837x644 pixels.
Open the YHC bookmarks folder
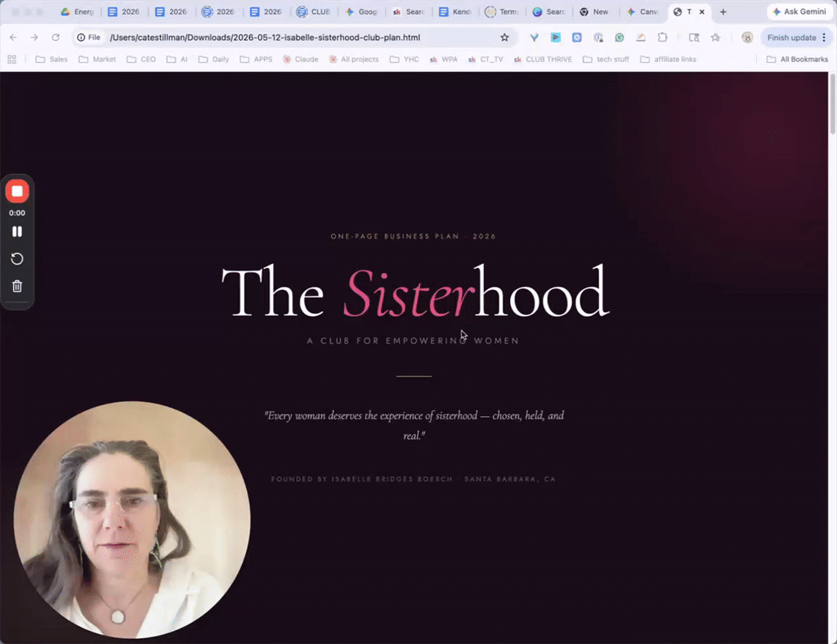(404, 59)
